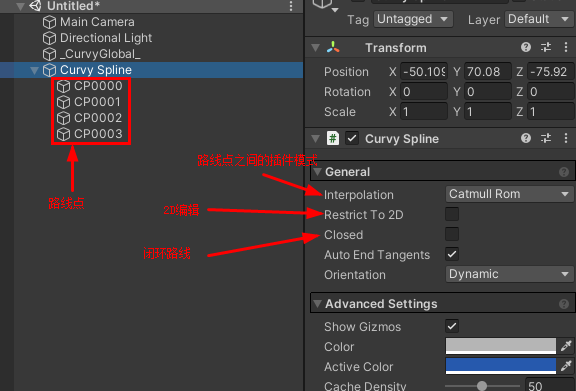Click the Rotation Y field
The height and width of the screenshot is (391, 576).
tap(488, 92)
